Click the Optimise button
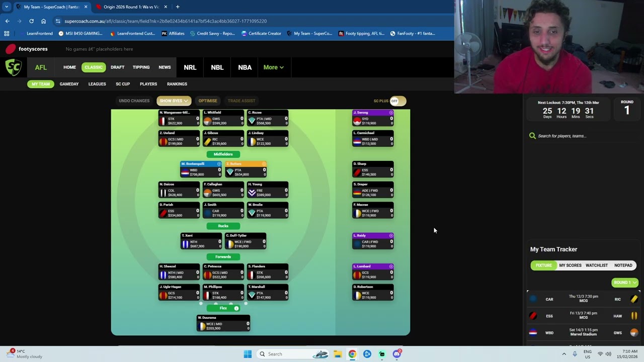The height and width of the screenshot is (362, 644). pyautogui.click(x=207, y=101)
